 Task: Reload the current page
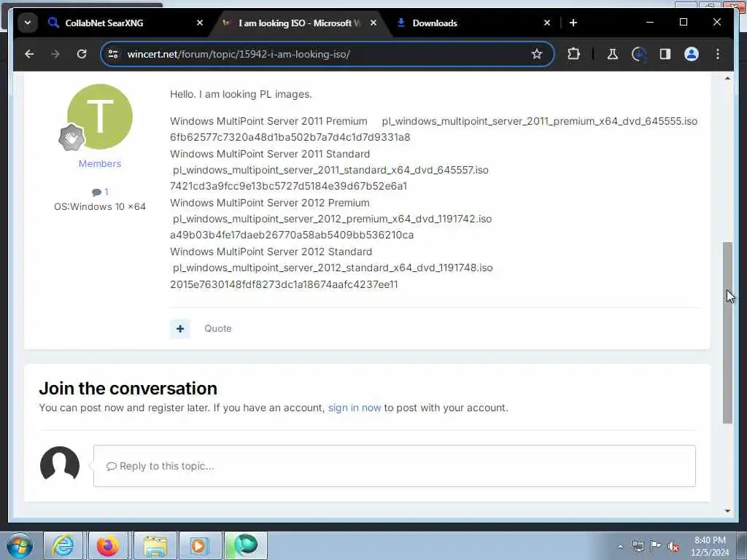point(82,54)
